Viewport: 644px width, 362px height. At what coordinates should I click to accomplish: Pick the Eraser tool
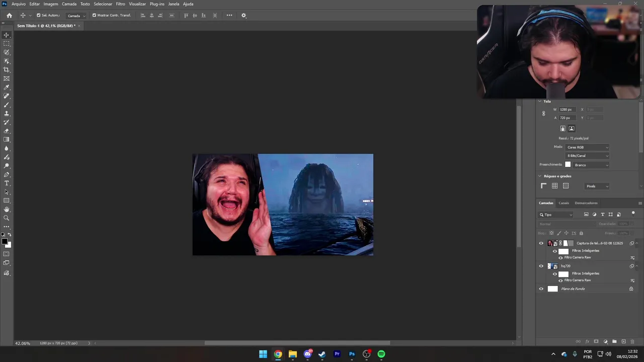tap(7, 131)
